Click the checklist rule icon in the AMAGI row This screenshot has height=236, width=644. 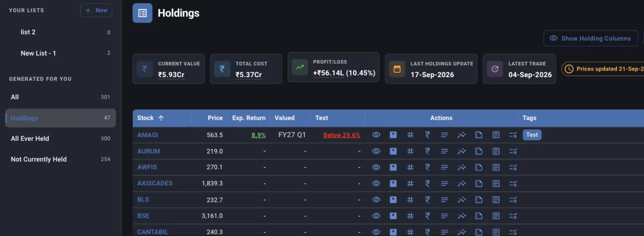click(x=513, y=135)
